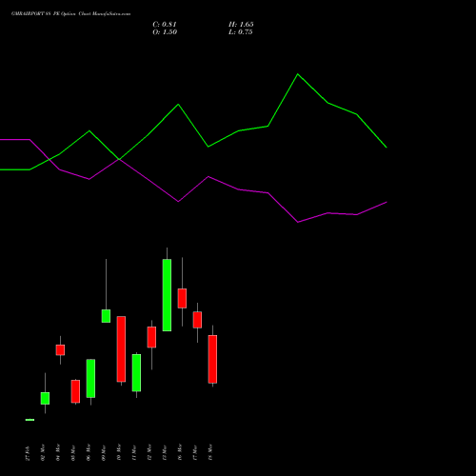Viewport: 476px width, 476px height.
Task: Click the 12 Mar date axis label
Action: click(149, 452)
